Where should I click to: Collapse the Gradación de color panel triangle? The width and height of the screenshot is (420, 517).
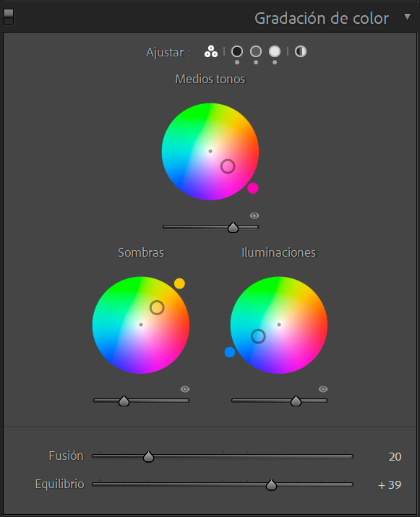408,17
